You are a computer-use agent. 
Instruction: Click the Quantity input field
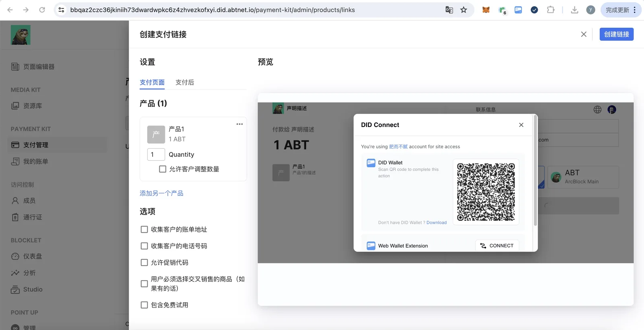click(156, 154)
